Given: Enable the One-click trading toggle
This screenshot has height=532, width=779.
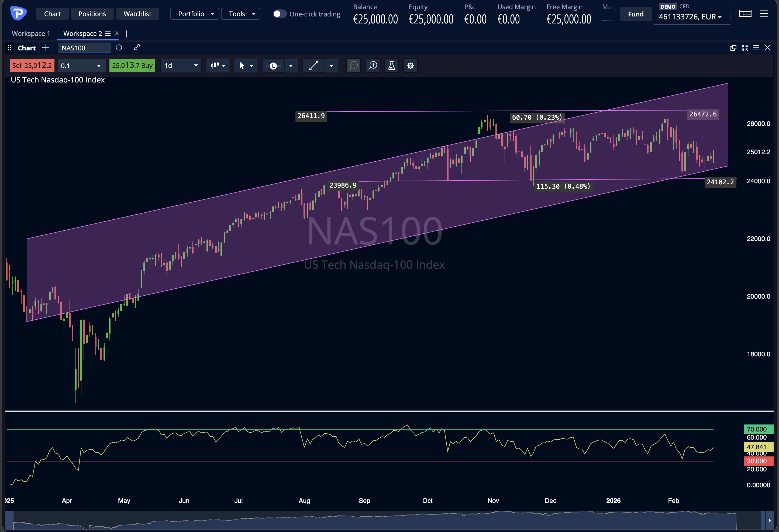Looking at the screenshot, I should [279, 14].
